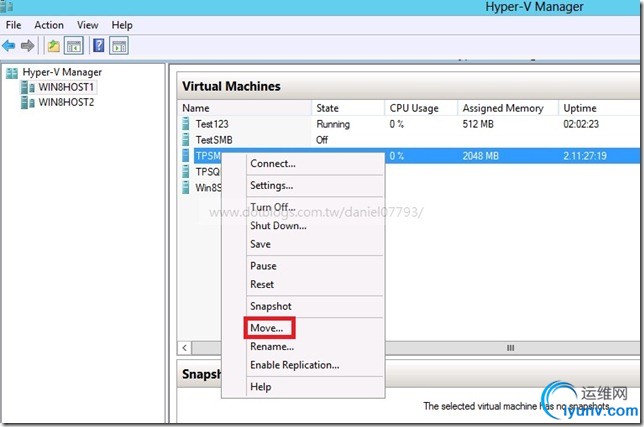Open the File menu
Image resolution: width=644 pixels, height=427 pixels.
tap(13, 25)
